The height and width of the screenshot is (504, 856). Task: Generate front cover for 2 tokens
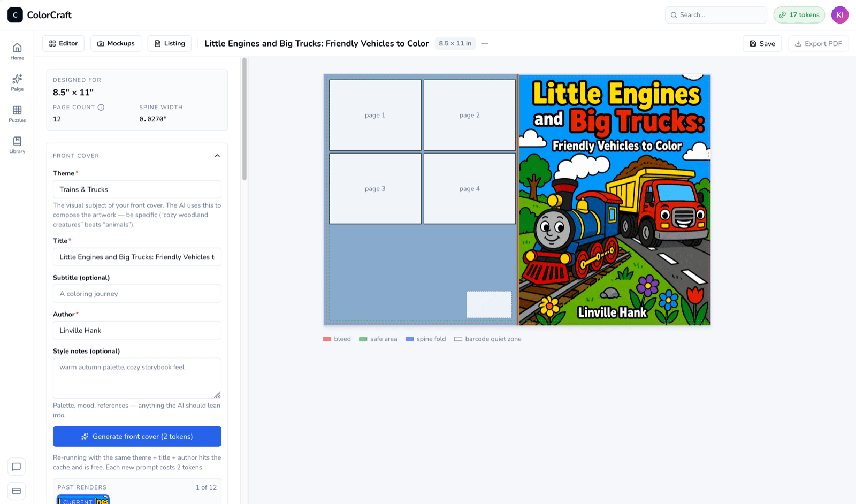tap(137, 437)
